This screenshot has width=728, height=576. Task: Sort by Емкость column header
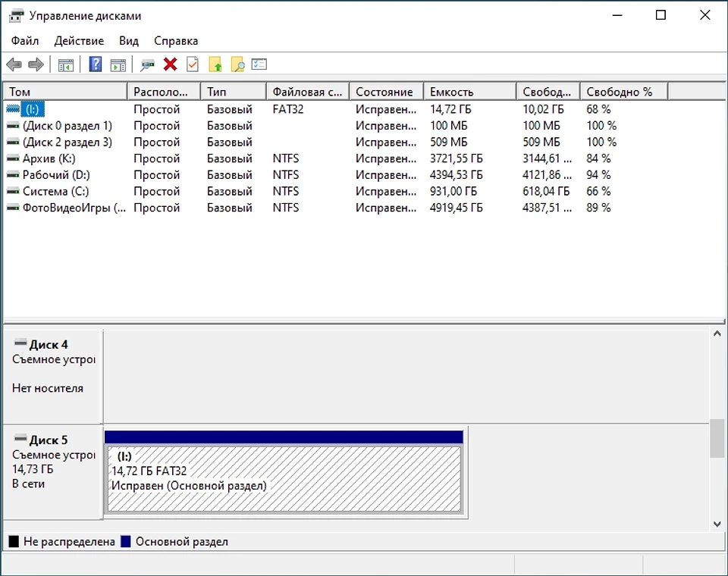(x=469, y=92)
